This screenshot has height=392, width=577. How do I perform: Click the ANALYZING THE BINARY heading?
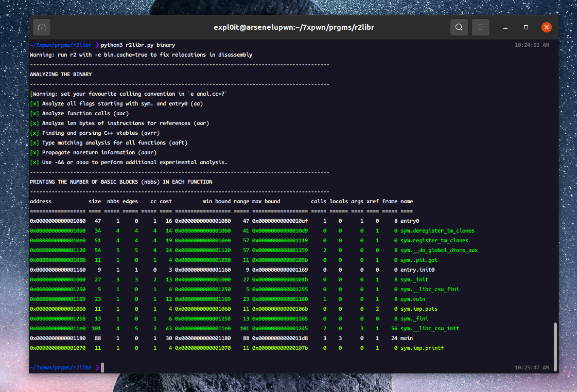coord(61,74)
